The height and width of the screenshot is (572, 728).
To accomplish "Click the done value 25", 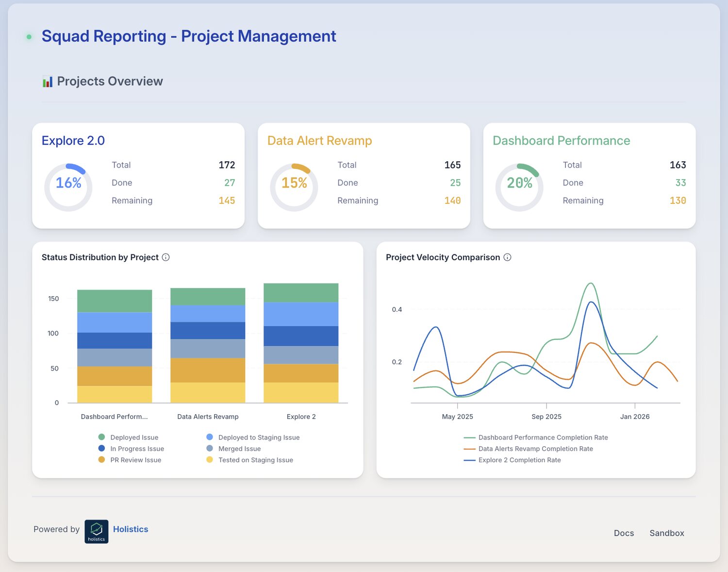I will tap(455, 183).
